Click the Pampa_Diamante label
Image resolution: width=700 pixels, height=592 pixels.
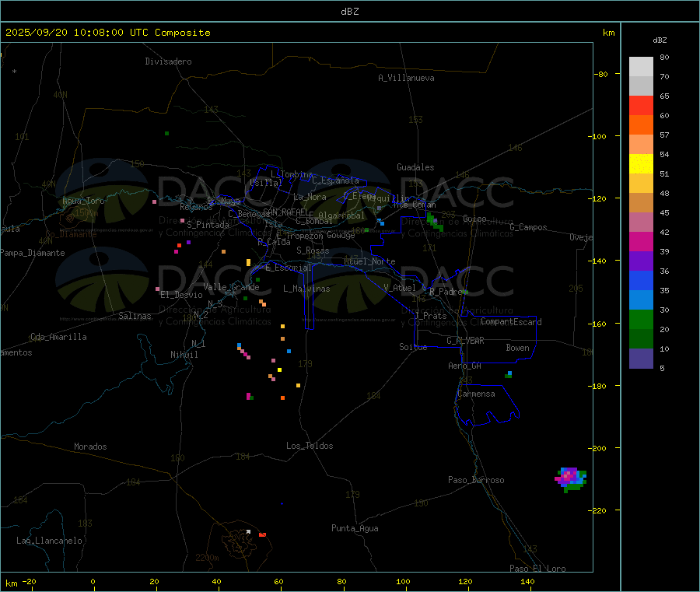pos(33,253)
